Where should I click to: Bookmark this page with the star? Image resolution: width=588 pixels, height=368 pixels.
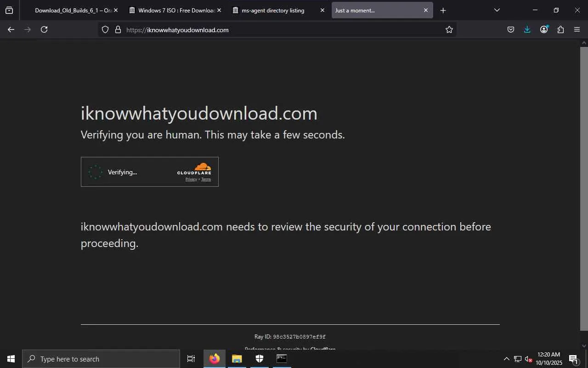coord(449,29)
